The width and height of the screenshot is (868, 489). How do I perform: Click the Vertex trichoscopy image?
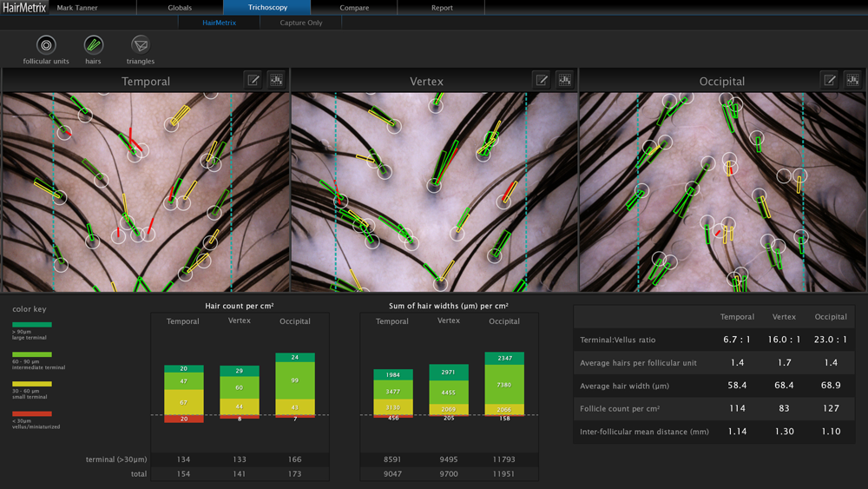coord(434,192)
